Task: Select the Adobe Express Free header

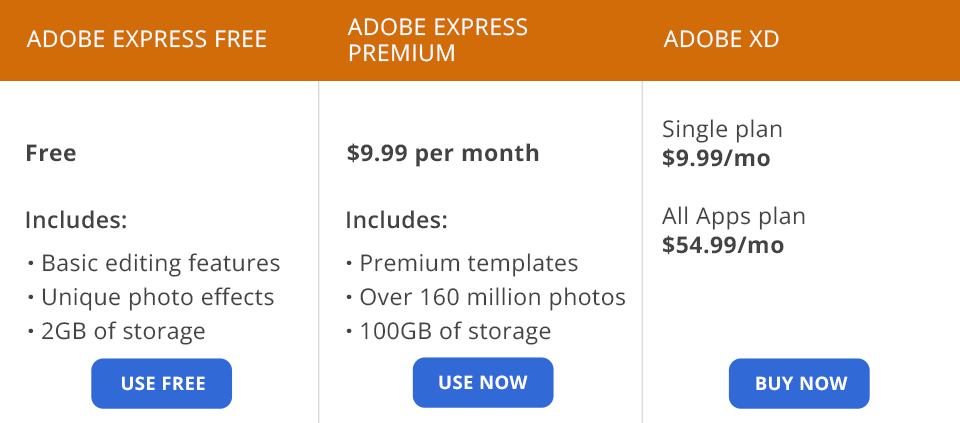Action: (147, 40)
